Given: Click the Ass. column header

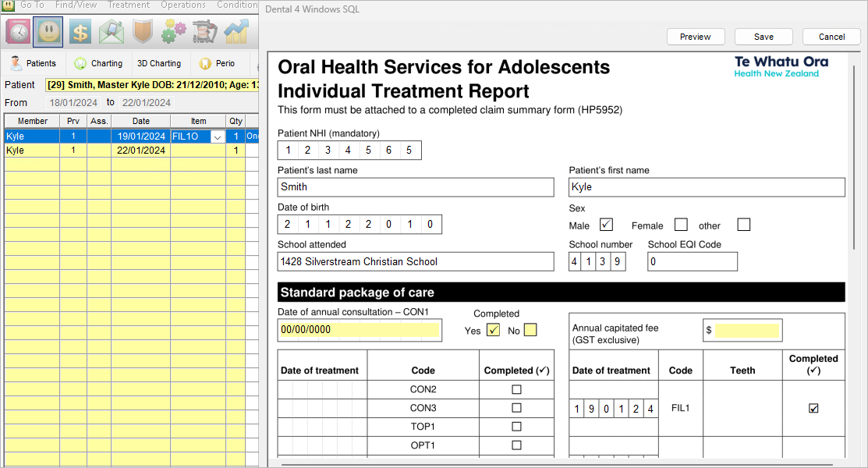Looking at the screenshot, I should coord(99,121).
